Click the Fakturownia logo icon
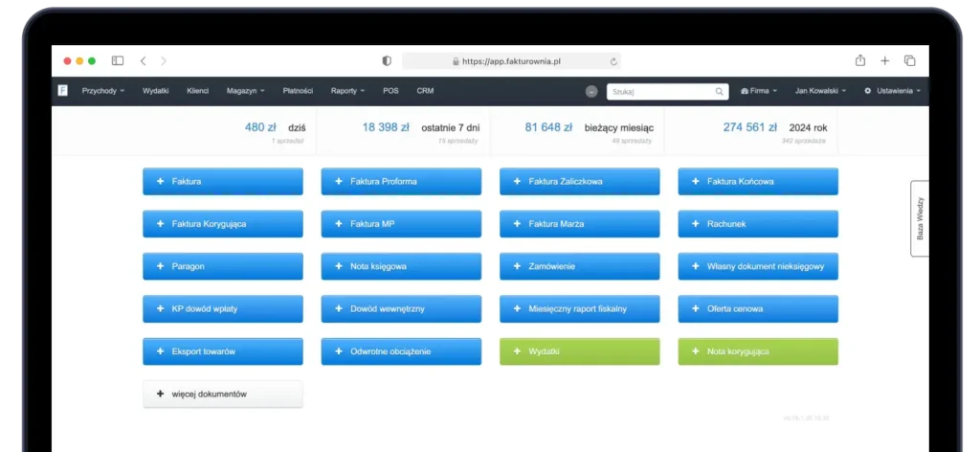 pyautogui.click(x=63, y=91)
